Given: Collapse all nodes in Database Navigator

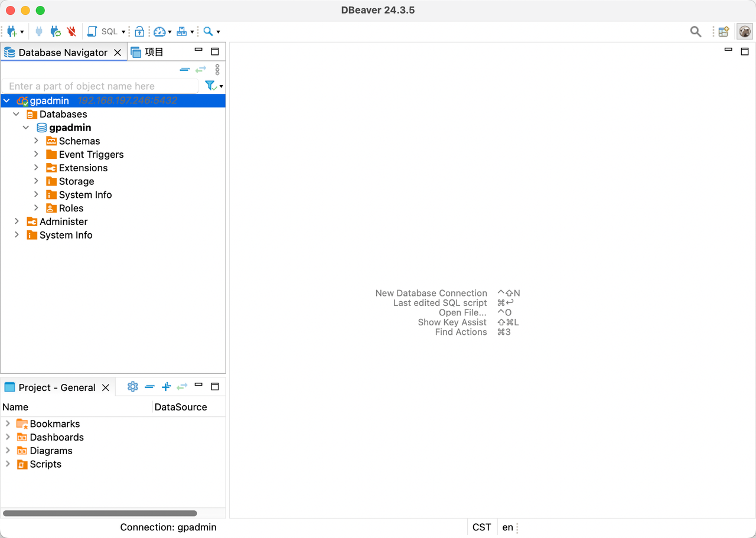Looking at the screenshot, I should (185, 70).
